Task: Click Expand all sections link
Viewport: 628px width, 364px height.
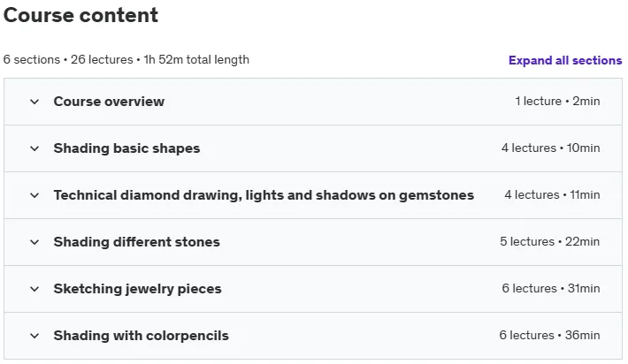Action: 565,60
